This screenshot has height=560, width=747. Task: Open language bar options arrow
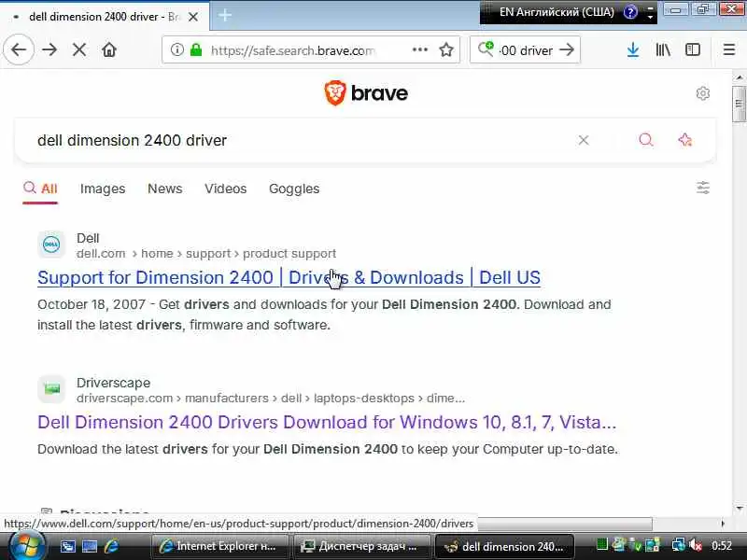(x=650, y=17)
